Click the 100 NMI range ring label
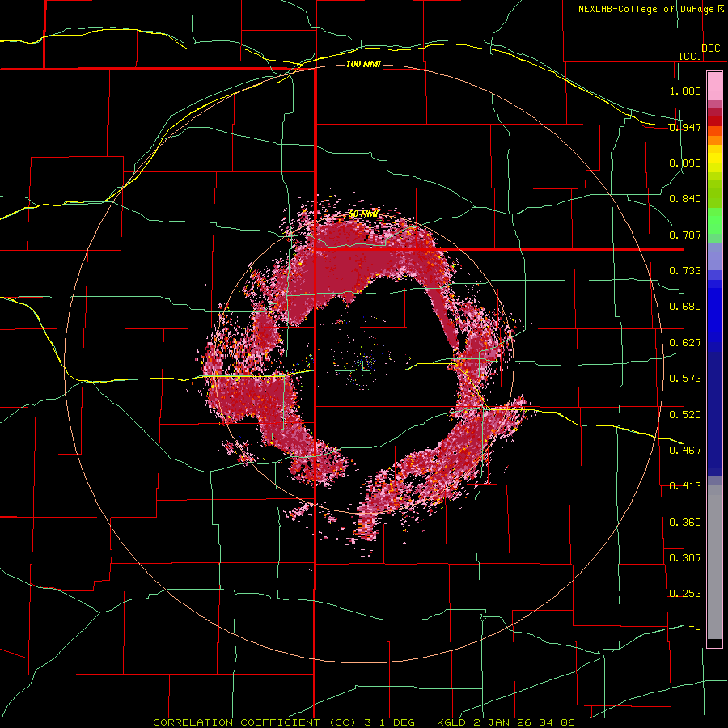The width and height of the screenshot is (728, 728). 363,64
